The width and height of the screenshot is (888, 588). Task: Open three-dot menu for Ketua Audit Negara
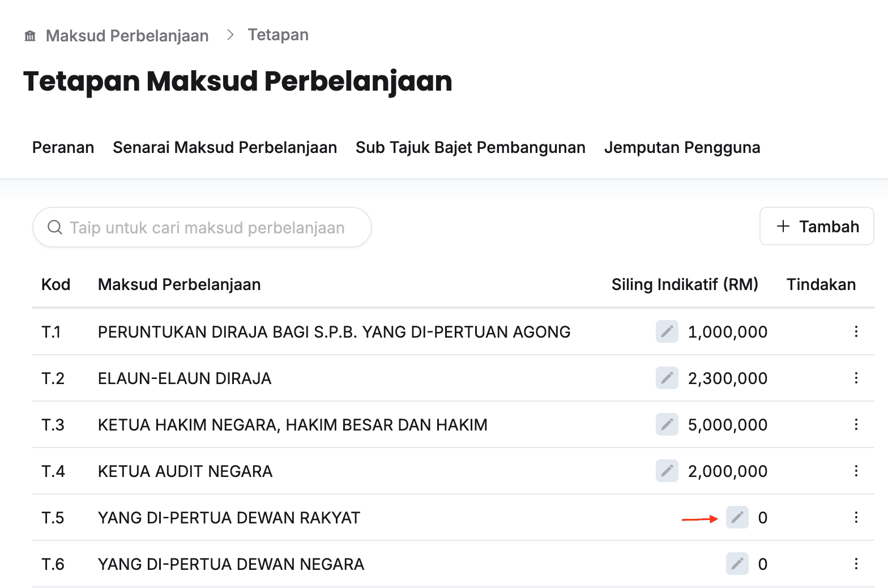(x=856, y=471)
